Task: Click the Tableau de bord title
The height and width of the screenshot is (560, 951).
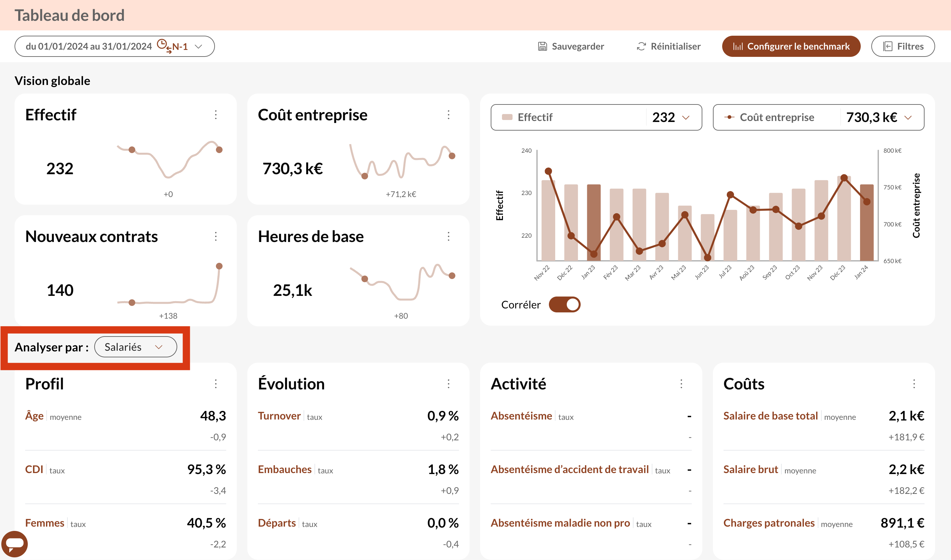Action: 69,15
